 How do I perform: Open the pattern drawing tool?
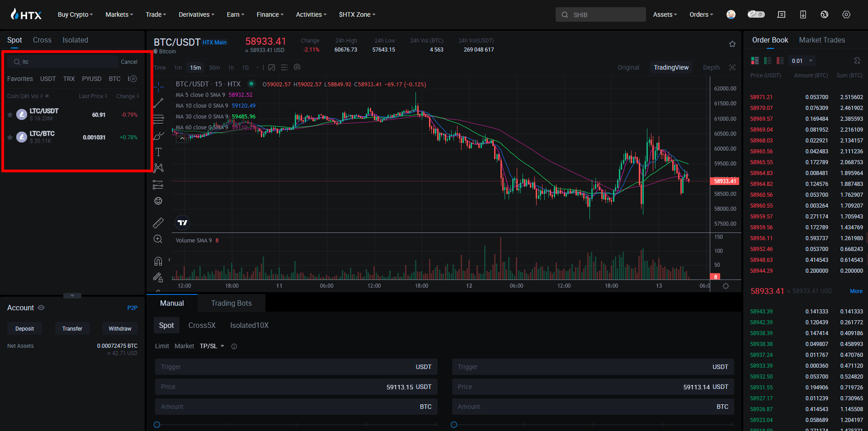[158, 168]
